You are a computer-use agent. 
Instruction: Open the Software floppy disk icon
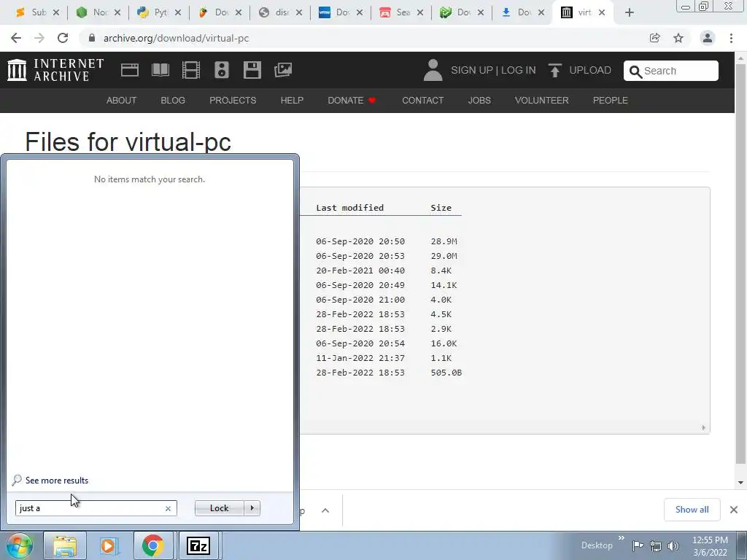pos(252,70)
